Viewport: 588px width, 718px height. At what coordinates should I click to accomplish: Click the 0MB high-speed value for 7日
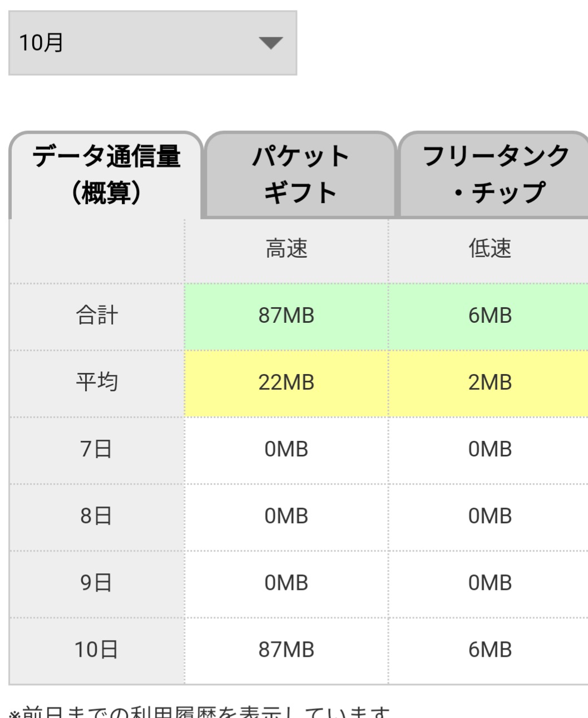pos(286,449)
